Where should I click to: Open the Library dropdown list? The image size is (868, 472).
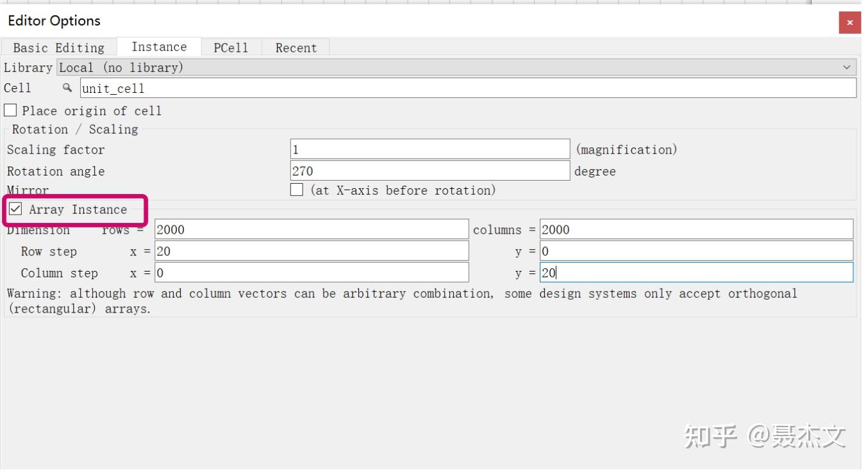coord(449,67)
